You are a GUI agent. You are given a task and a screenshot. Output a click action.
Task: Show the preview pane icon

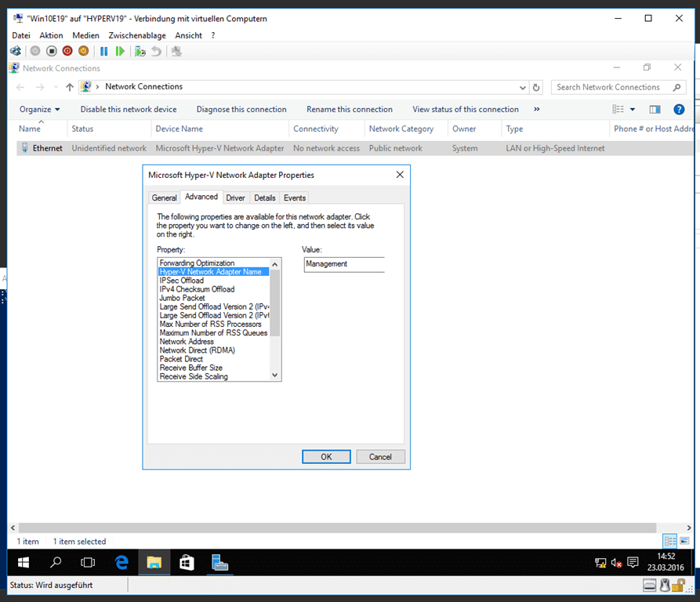(x=655, y=109)
